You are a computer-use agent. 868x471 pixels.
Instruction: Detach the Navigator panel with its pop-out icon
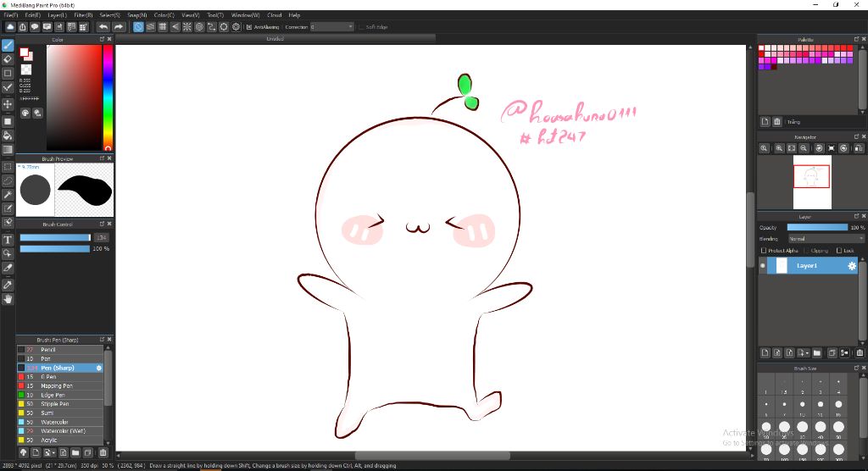856,136
